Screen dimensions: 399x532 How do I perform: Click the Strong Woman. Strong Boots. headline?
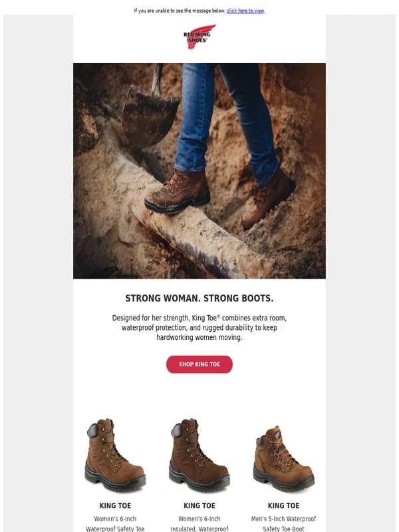pyautogui.click(x=199, y=298)
